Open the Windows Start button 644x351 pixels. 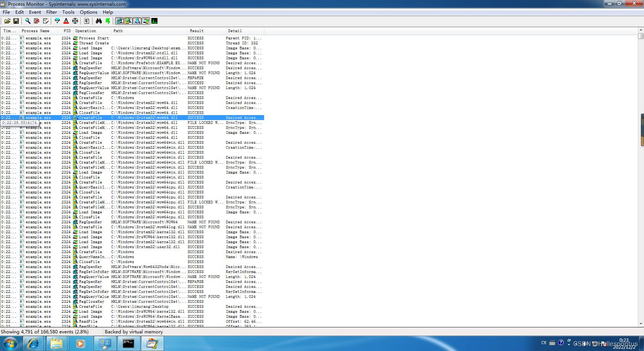coord(10,343)
